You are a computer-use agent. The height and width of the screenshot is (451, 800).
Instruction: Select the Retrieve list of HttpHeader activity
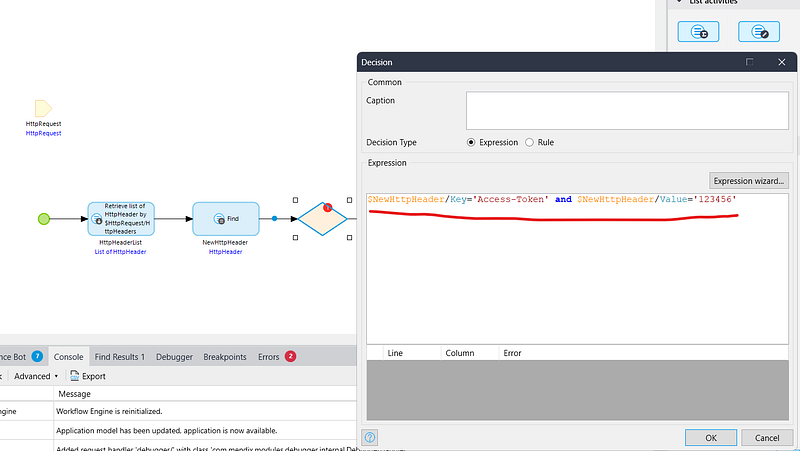click(122, 218)
